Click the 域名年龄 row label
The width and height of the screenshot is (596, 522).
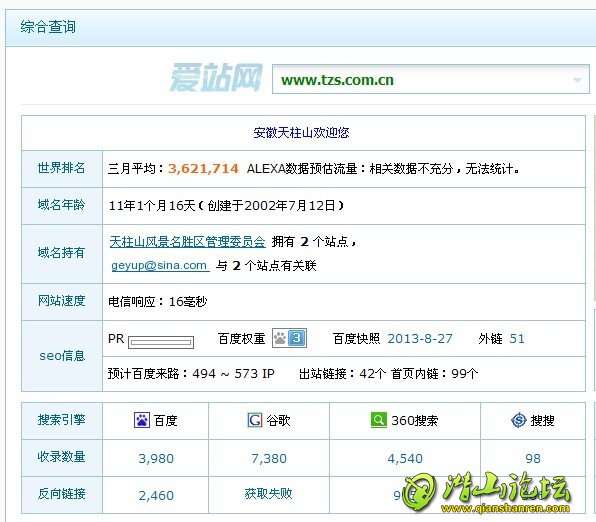tap(61, 205)
